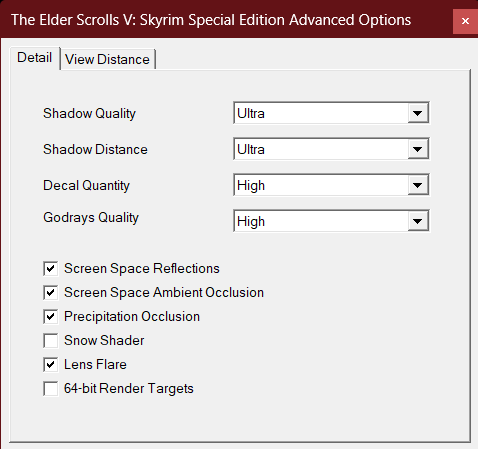Expand the Decal Quantity dropdown arrow
The image size is (478, 449).
pyautogui.click(x=418, y=185)
